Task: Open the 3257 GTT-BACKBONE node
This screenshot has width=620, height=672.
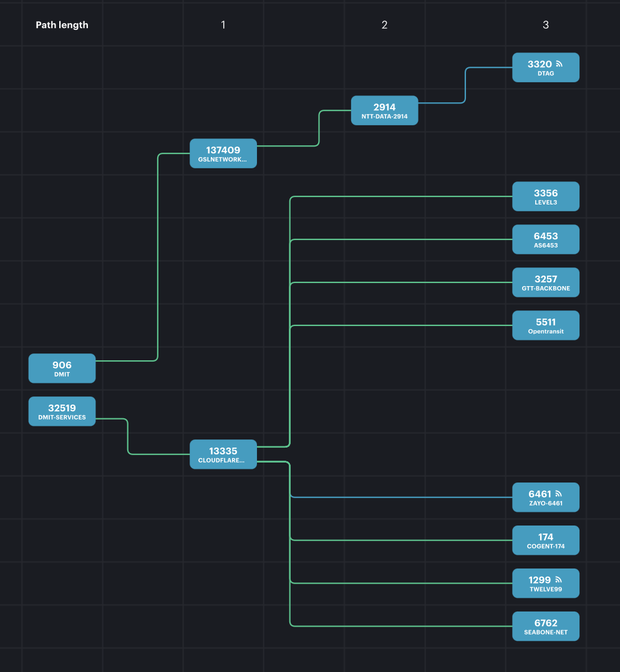Action: tap(545, 282)
